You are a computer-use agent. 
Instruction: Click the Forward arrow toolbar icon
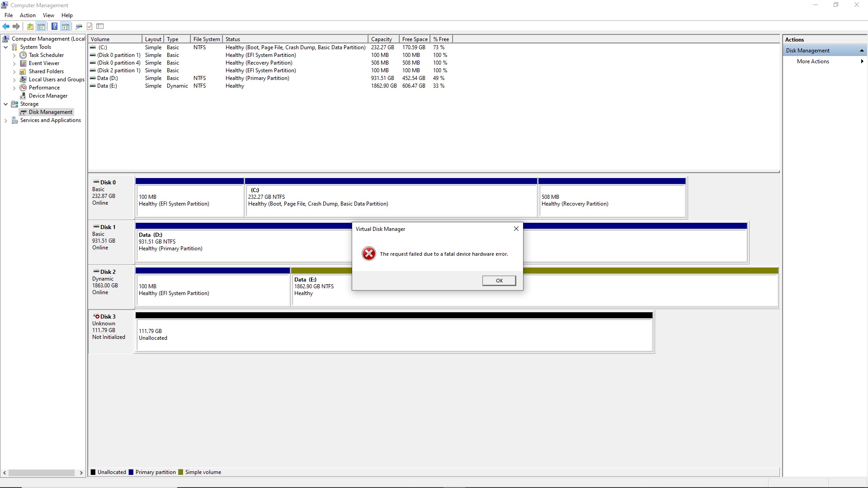(x=16, y=26)
